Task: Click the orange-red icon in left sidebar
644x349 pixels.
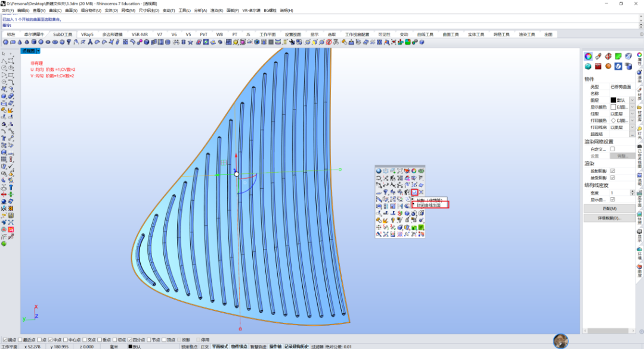Action: pos(11,230)
